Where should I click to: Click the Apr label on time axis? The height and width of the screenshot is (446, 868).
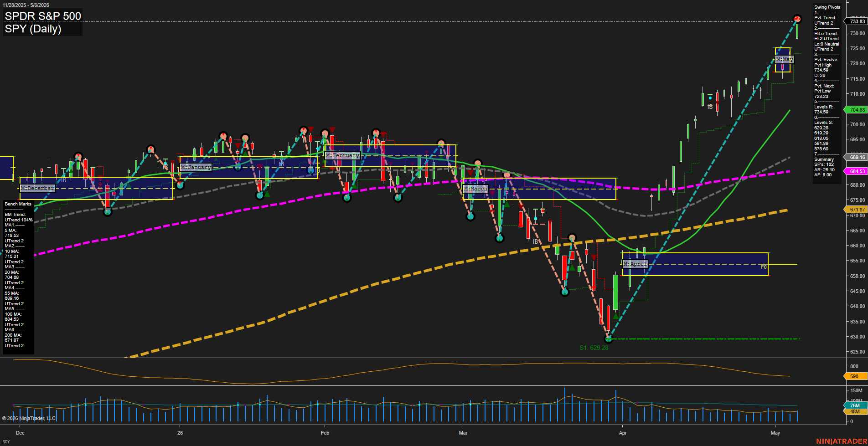[623, 433]
